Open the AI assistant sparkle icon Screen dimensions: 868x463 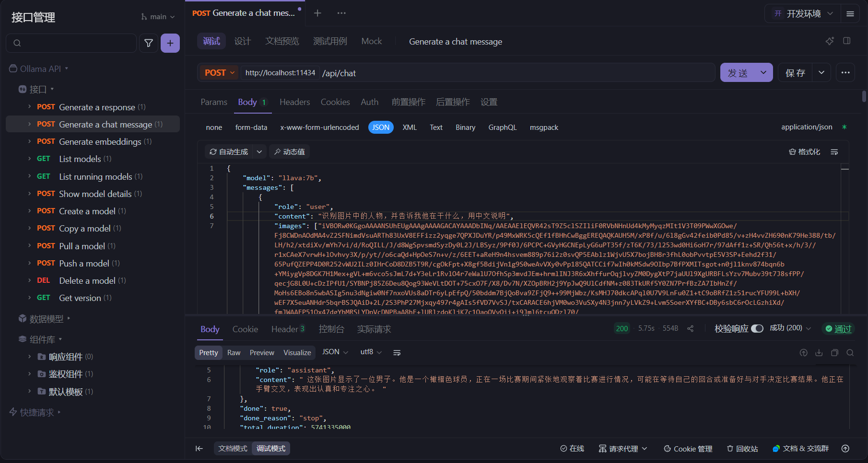(x=830, y=41)
